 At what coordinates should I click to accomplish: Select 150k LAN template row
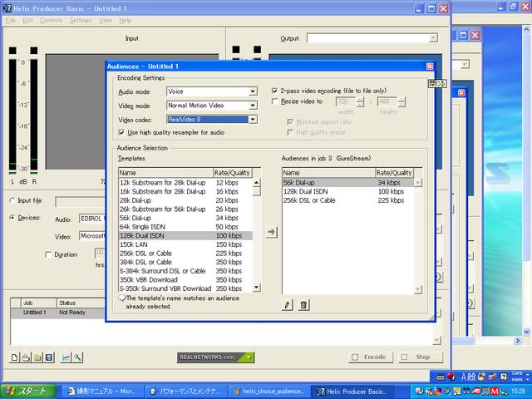click(185, 244)
